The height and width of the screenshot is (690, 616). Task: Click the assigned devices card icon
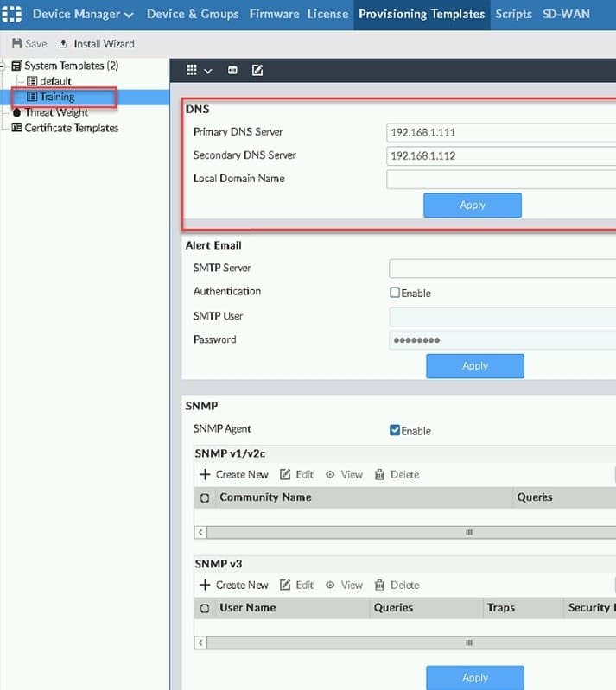point(232,71)
